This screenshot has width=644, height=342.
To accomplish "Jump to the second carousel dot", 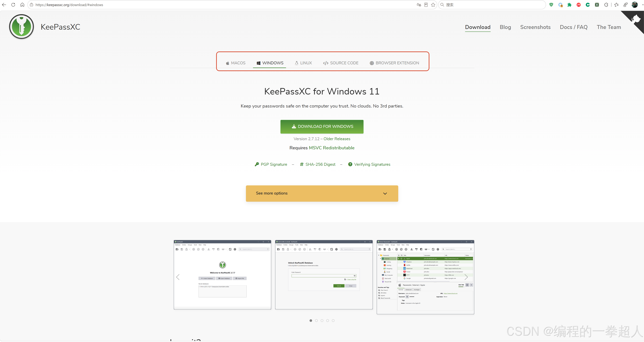I will coord(316,320).
